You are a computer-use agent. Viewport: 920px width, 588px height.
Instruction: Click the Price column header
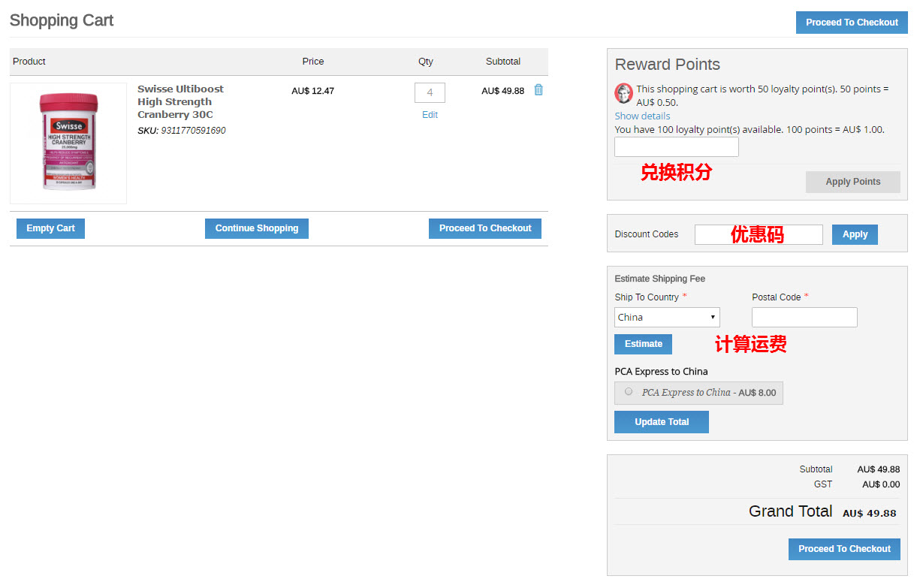(x=313, y=62)
